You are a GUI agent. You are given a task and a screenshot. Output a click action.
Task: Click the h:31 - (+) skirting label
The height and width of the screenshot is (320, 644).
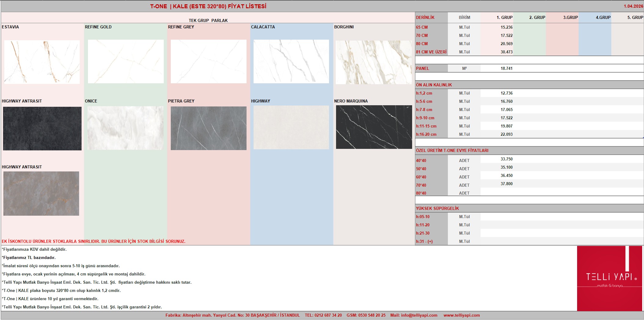pyautogui.click(x=424, y=241)
